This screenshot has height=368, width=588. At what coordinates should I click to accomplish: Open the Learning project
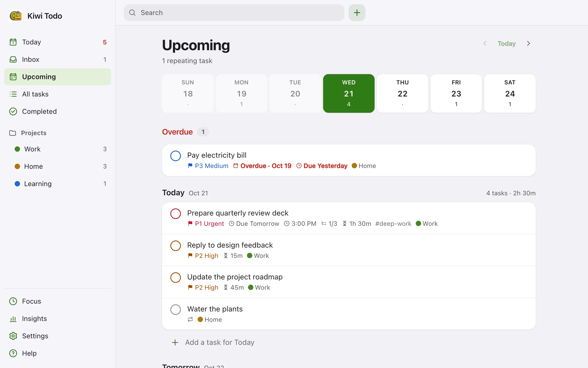(x=57, y=184)
